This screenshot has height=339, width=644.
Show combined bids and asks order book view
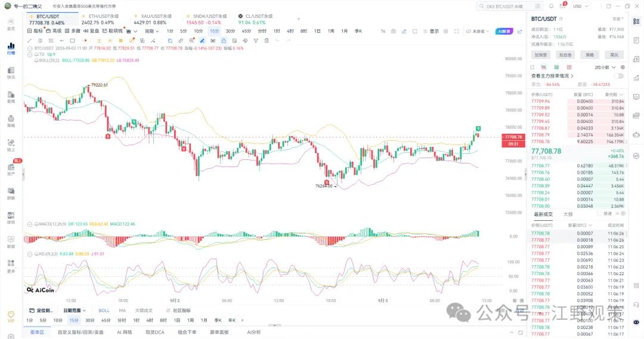coord(543,67)
